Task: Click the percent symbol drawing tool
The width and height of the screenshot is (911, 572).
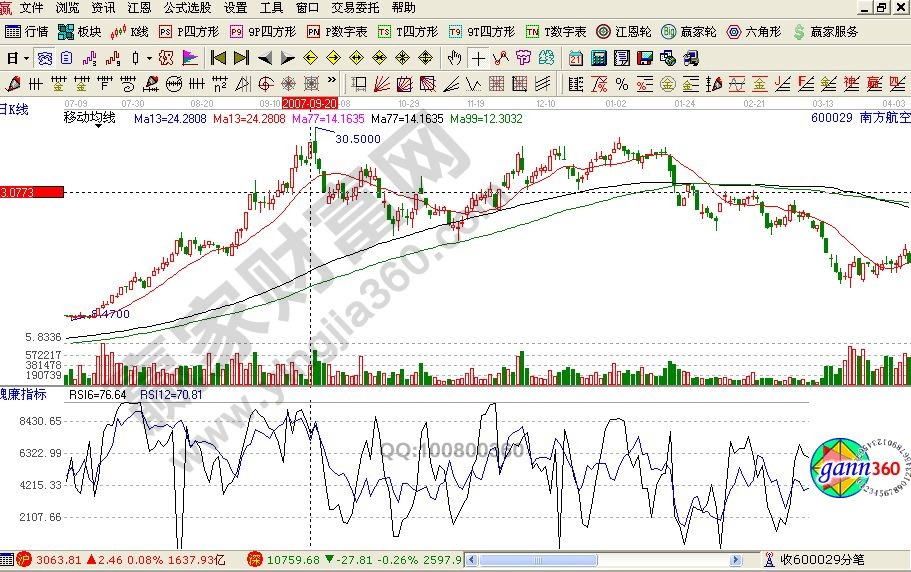Action: click(x=621, y=83)
